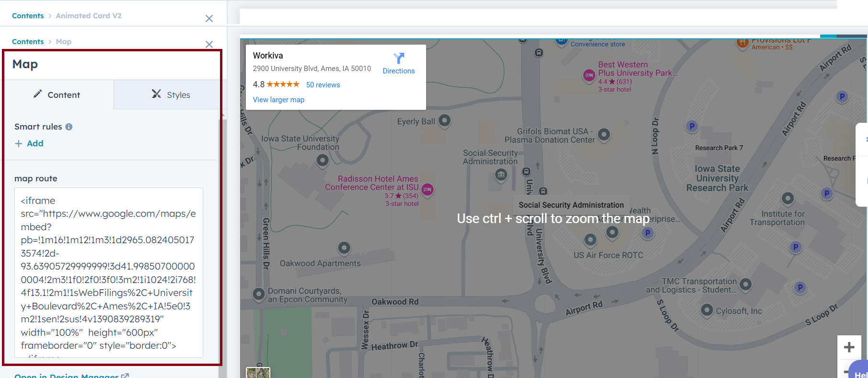
Task: Click the Cylosoft, Inc location pin
Action: pyautogui.click(x=707, y=310)
